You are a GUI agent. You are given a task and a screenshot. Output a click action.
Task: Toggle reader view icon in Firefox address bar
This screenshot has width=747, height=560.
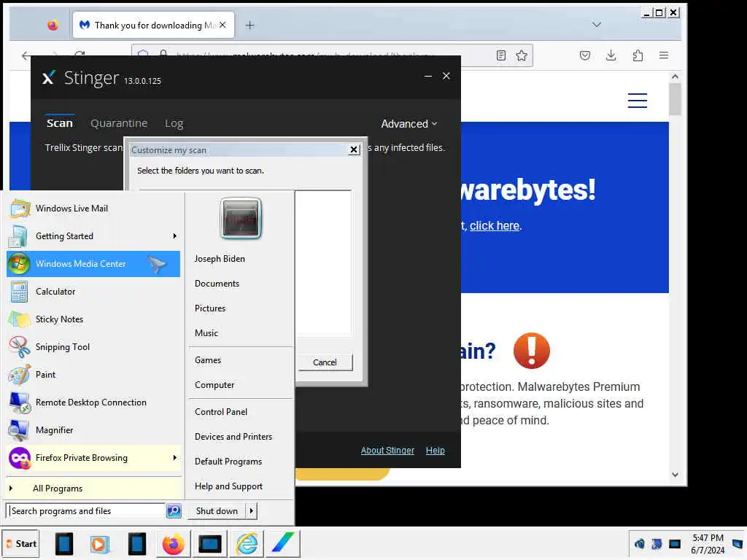pos(500,55)
